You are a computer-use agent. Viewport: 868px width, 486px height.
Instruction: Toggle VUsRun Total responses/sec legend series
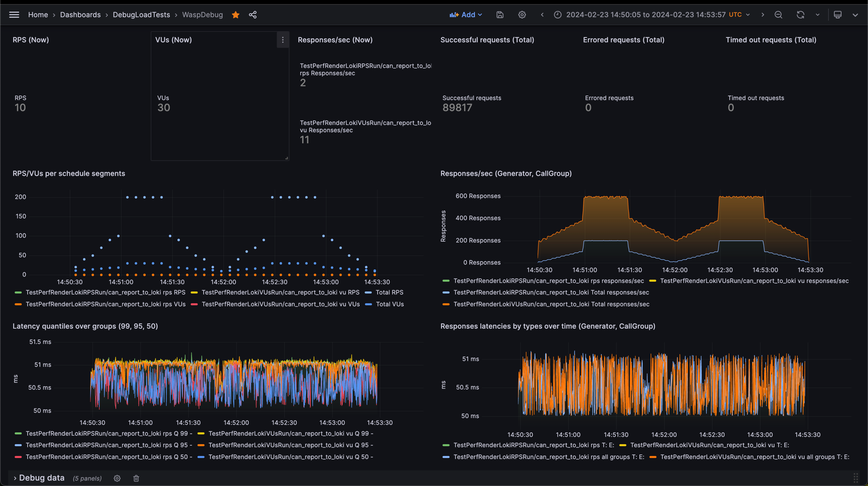[x=551, y=304]
